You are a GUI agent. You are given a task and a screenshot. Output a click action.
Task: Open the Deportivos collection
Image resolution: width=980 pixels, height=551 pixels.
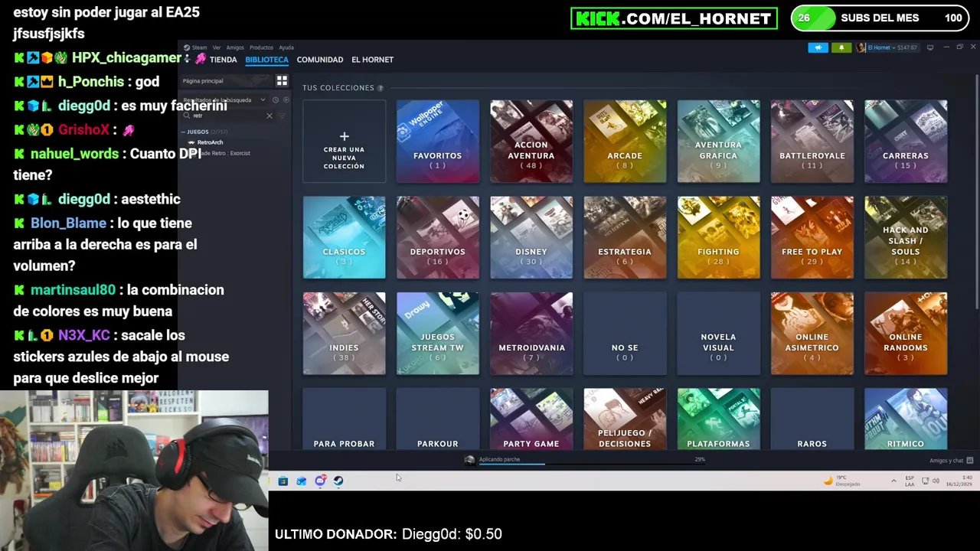click(437, 237)
